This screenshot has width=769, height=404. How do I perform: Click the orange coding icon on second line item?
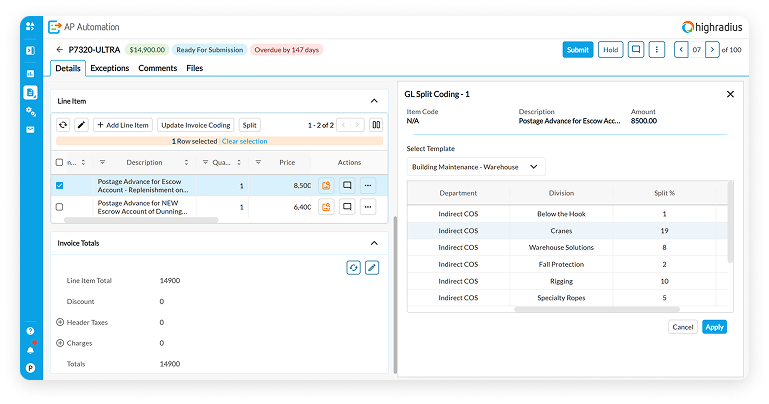point(326,207)
